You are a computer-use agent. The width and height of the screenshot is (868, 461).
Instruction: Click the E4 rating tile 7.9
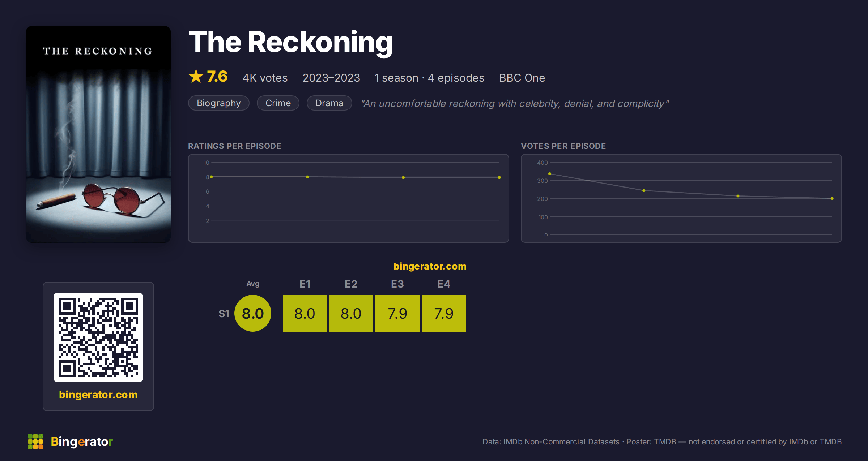coord(444,313)
